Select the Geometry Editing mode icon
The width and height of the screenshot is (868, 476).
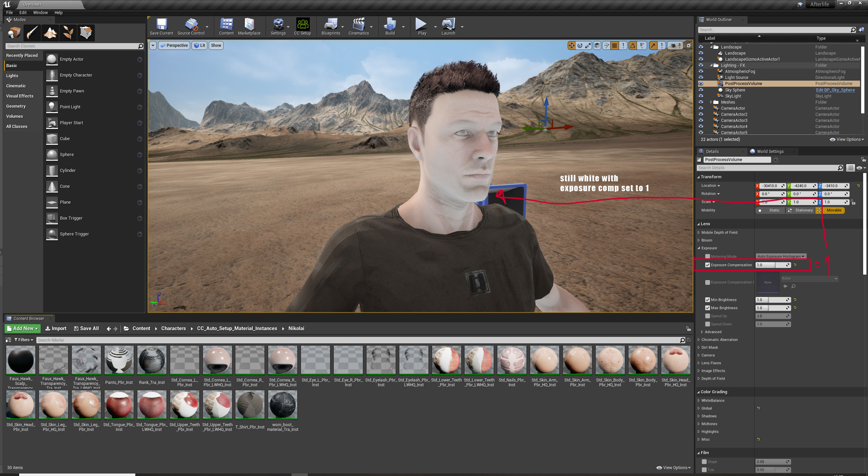coord(86,33)
